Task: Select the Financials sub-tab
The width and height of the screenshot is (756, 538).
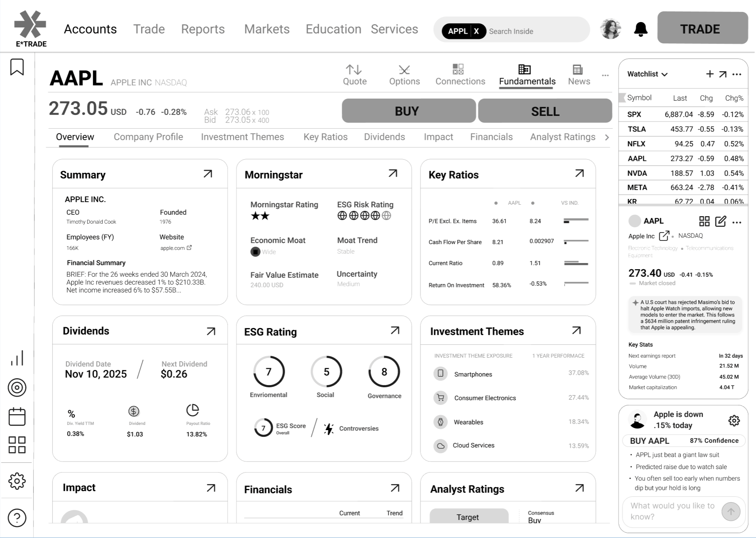Action: tap(491, 137)
